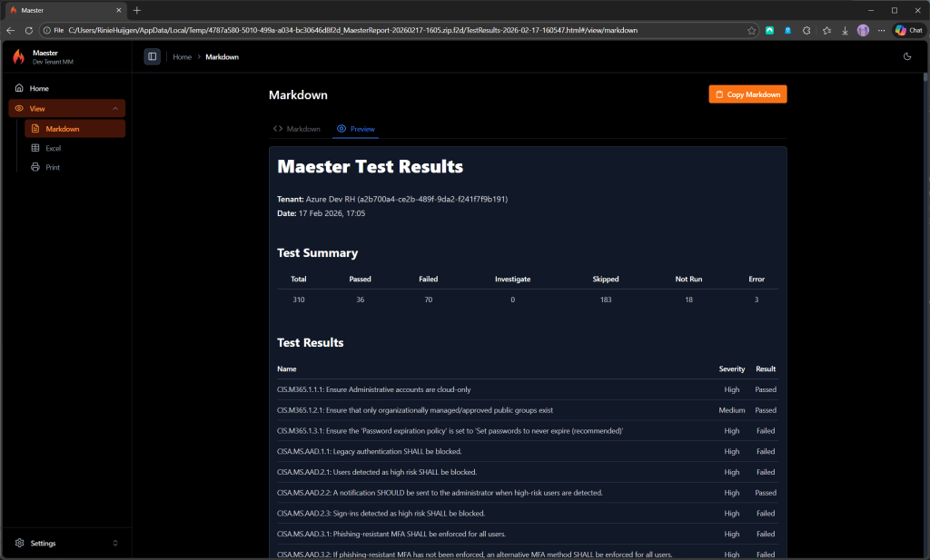This screenshot has height=560, width=930.
Task: Click the 'Total' value 310
Action: 298,300
